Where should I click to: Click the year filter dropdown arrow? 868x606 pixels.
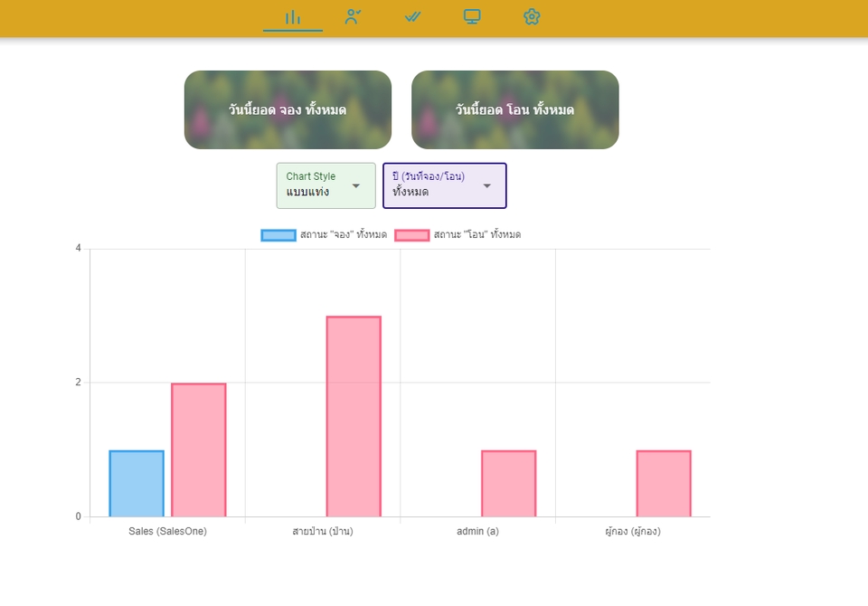pyautogui.click(x=487, y=186)
